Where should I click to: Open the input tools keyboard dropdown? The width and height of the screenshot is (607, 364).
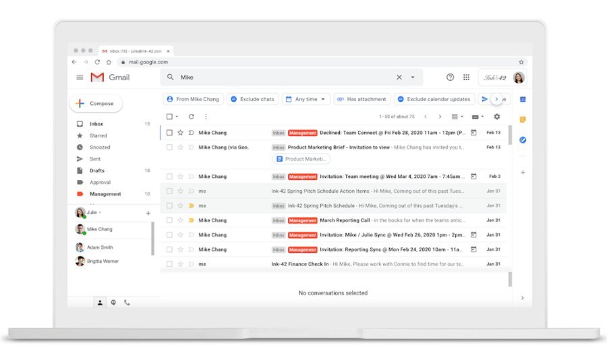coord(478,117)
